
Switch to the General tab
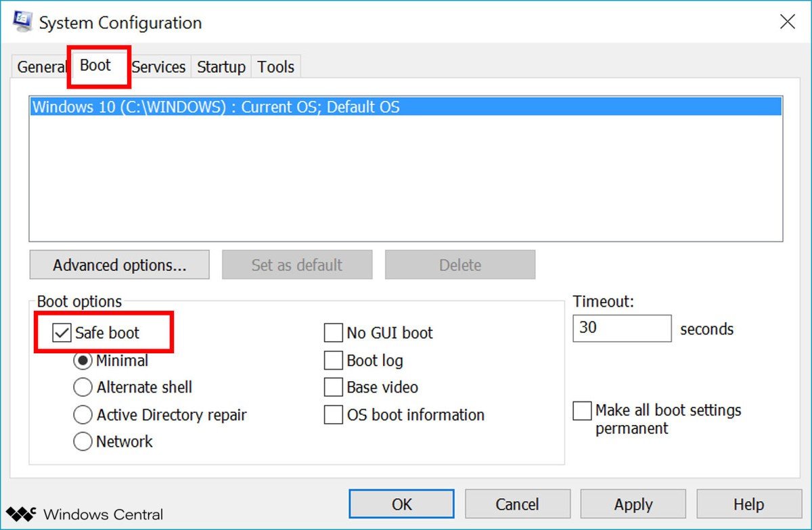41,67
